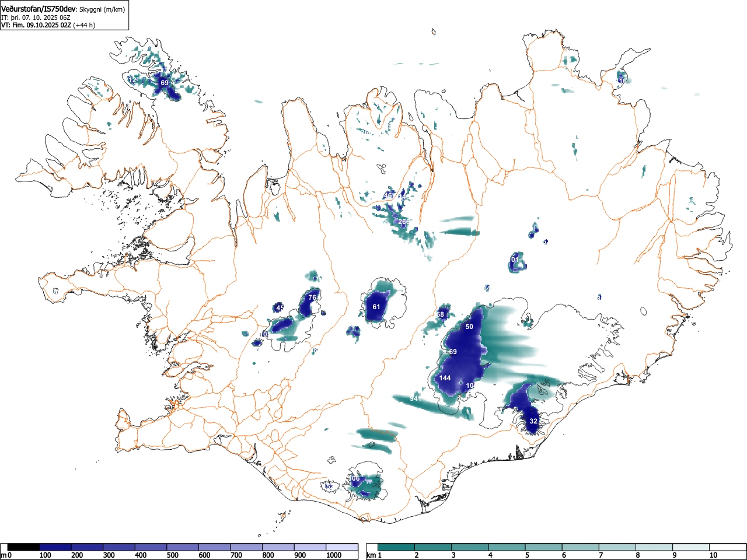The width and height of the screenshot is (747, 560).
Task: Click the '76' visibility value label
Action: [x=312, y=297]
